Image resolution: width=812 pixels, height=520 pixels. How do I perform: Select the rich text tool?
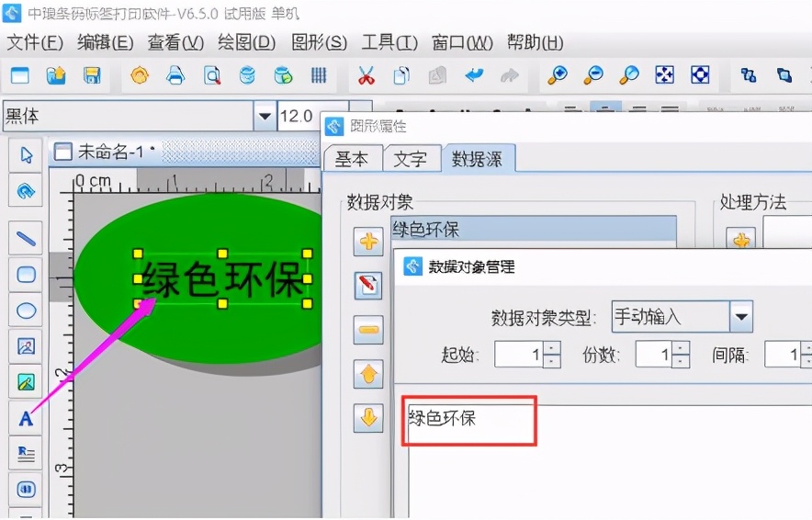(x=26, y=454)
